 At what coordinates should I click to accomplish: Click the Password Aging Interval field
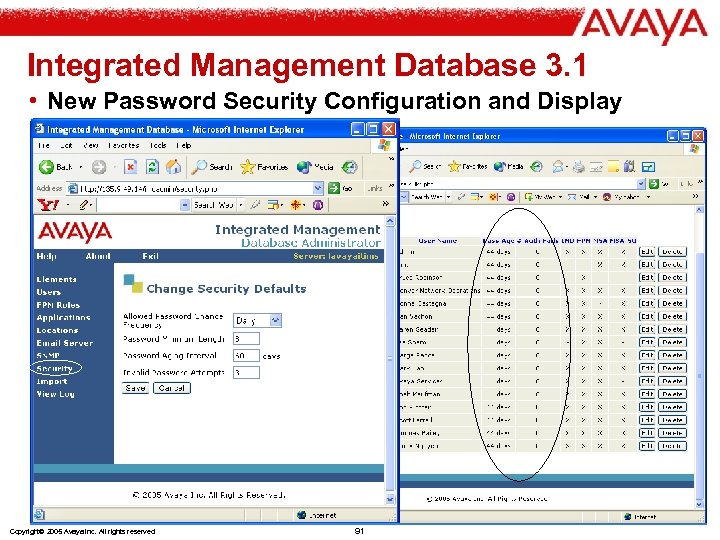pos(246,355)
